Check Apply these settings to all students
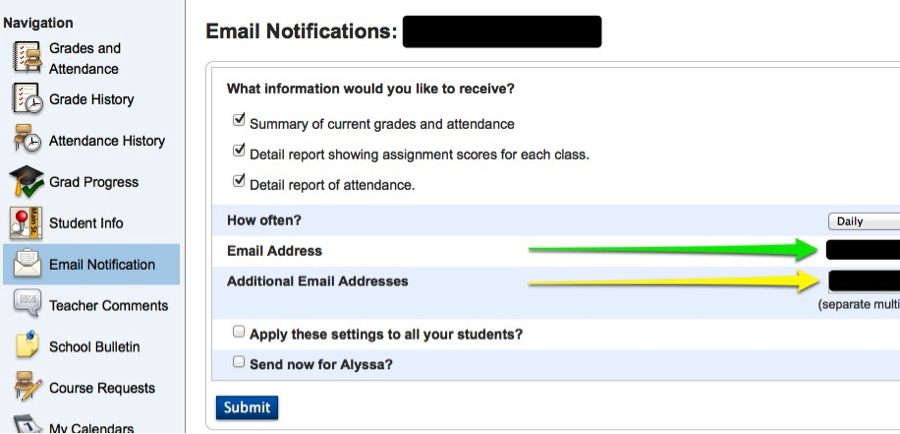The image size is (900, 434). 239,331
